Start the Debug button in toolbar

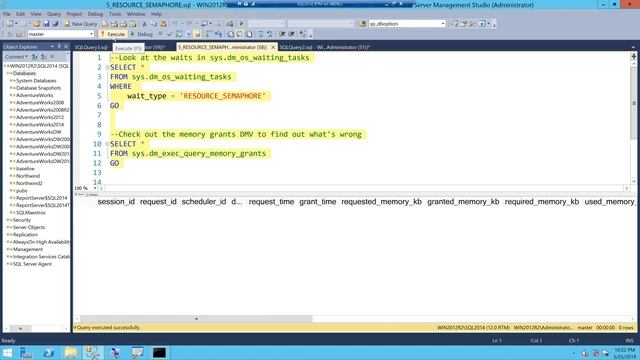[141, 34]
